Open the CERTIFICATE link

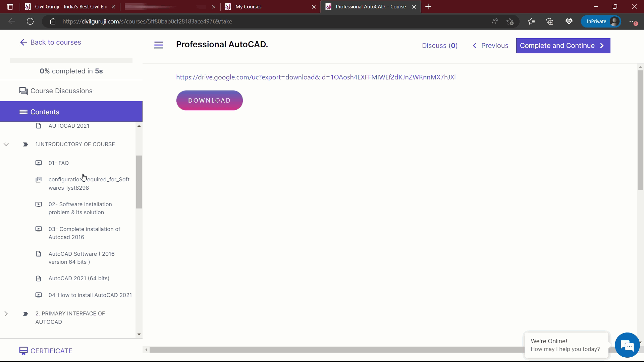46,351
